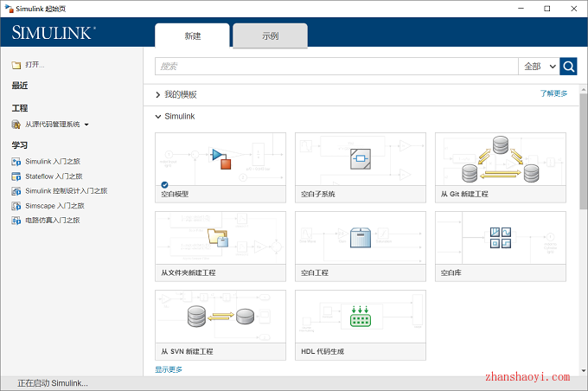588x391 pixels.
Task: Click the 工程 heading
Action: coord(20,108)
